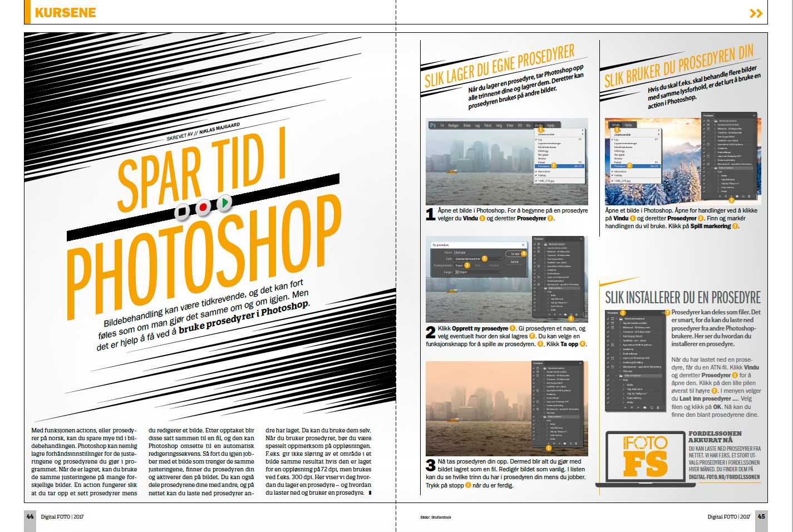Image resolution: width=793 pixels, height=532 pixels.
Task: Click the red record icon in the headline
Action: [x=203, y=207]
